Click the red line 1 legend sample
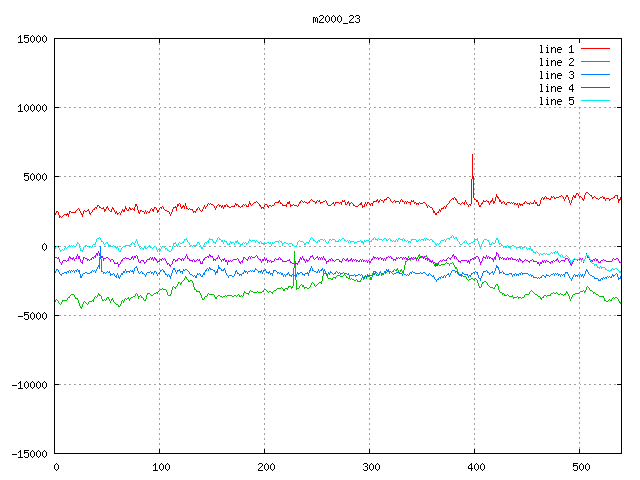 point(595,49)
